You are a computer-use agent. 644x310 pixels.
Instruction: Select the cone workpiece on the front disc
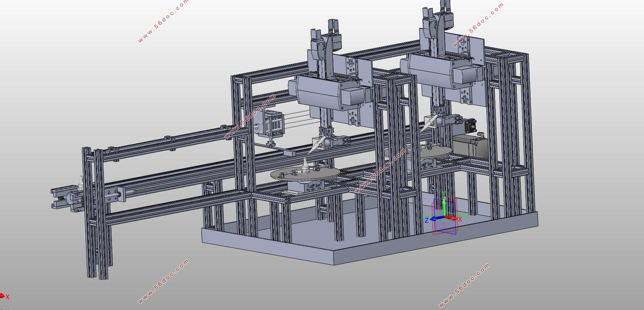pyautogui.click(x=306, y=165)
